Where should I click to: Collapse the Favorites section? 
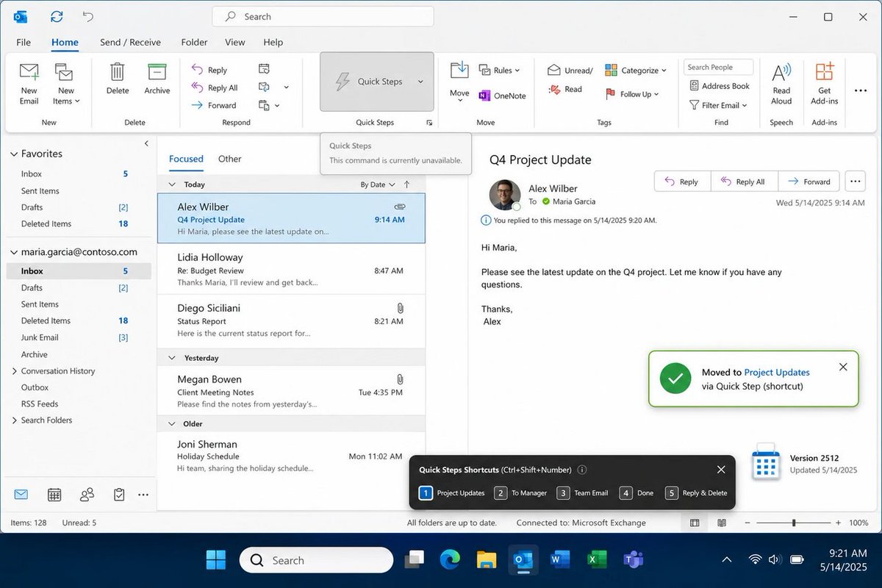(x=13, y=154)
